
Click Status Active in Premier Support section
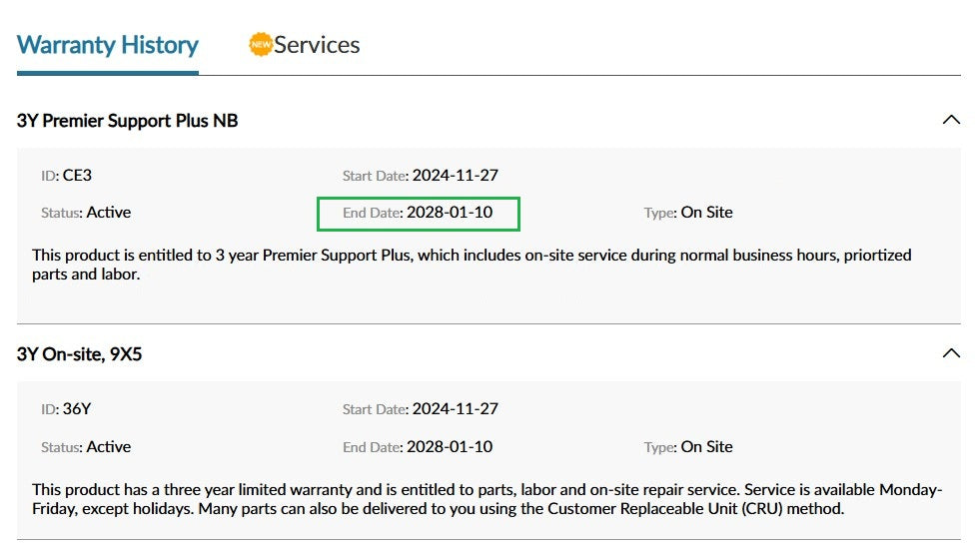pos(86,213)
